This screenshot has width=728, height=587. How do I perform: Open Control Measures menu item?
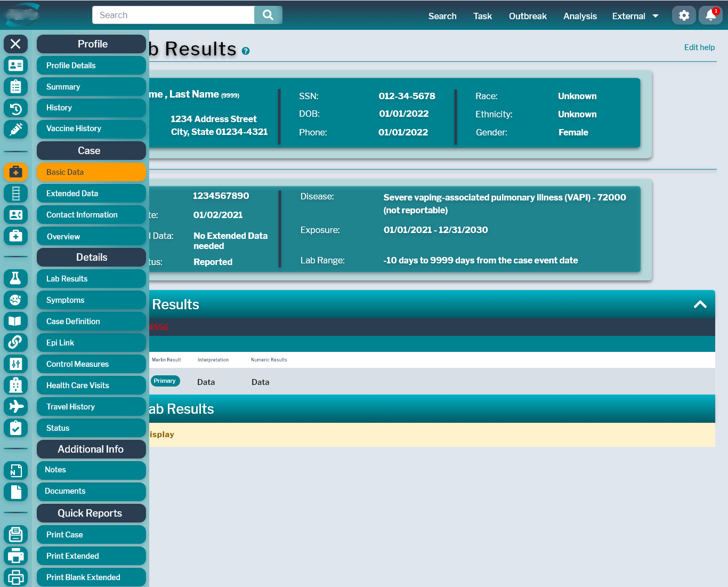91,364
